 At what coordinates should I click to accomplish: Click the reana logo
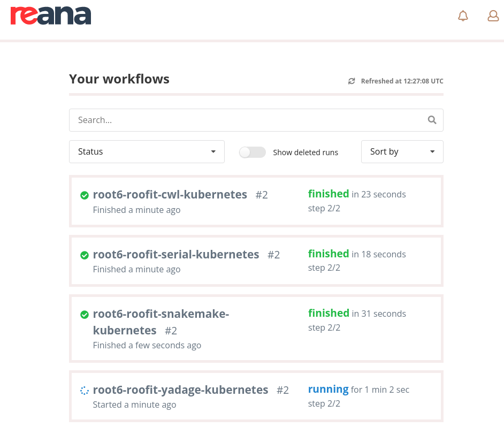pyautogui.click(x=51, y=16)
